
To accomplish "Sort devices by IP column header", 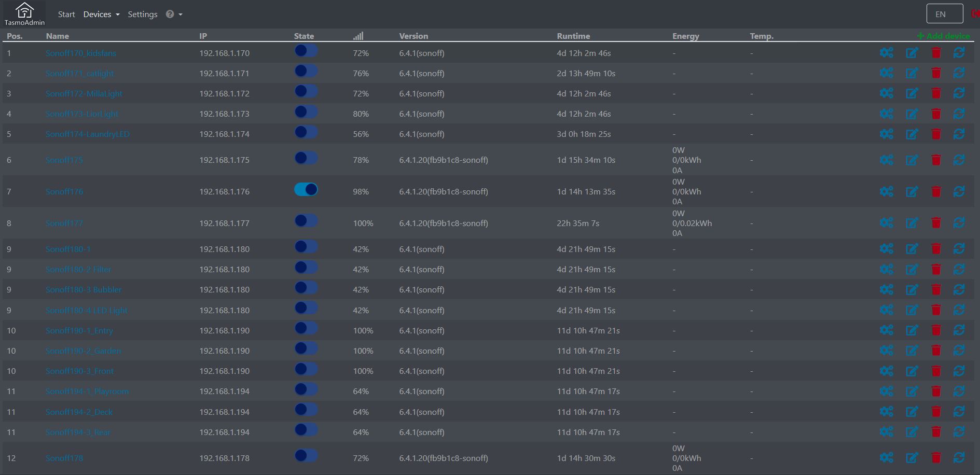I will tap(203, 36).
